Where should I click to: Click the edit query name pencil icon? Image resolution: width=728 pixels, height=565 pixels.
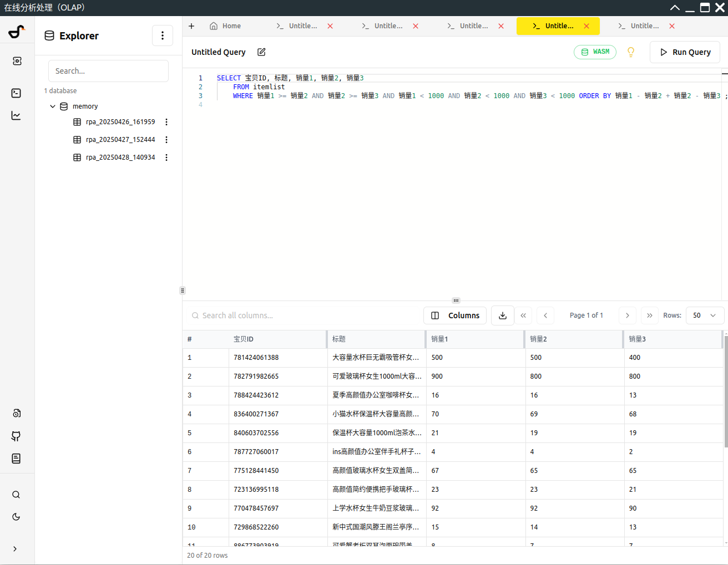(261, 52)
